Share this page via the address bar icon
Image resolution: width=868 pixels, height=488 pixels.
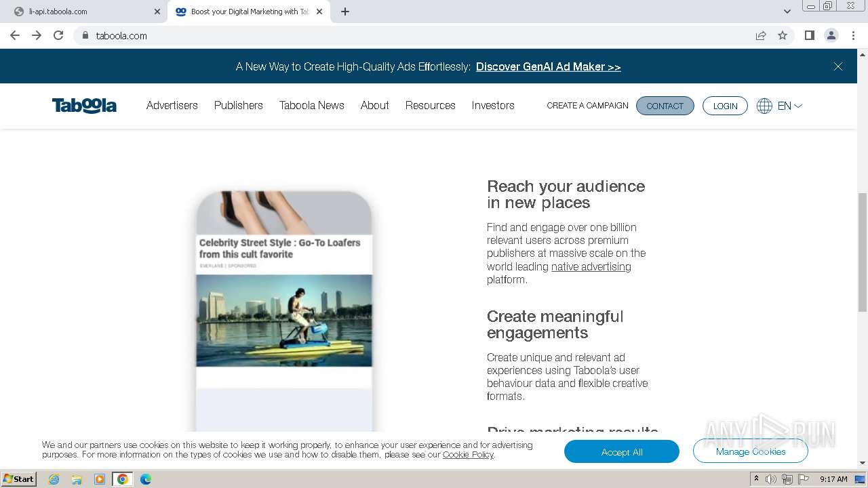tap(761, 36)
